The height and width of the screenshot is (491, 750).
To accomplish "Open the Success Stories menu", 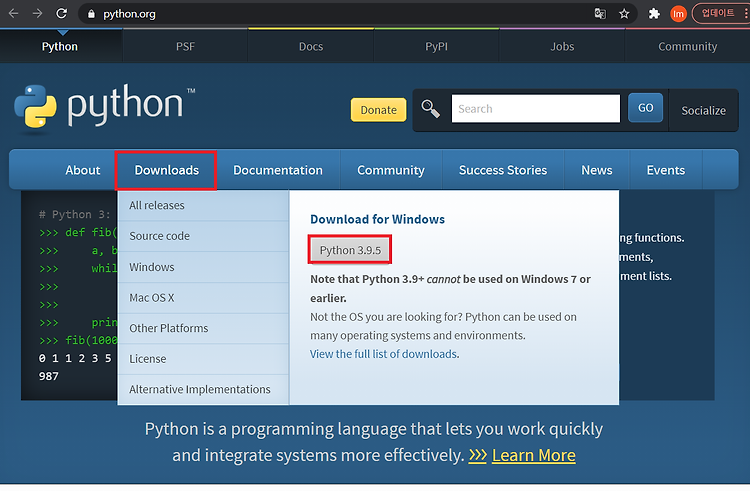I will (x=503, y=170).
